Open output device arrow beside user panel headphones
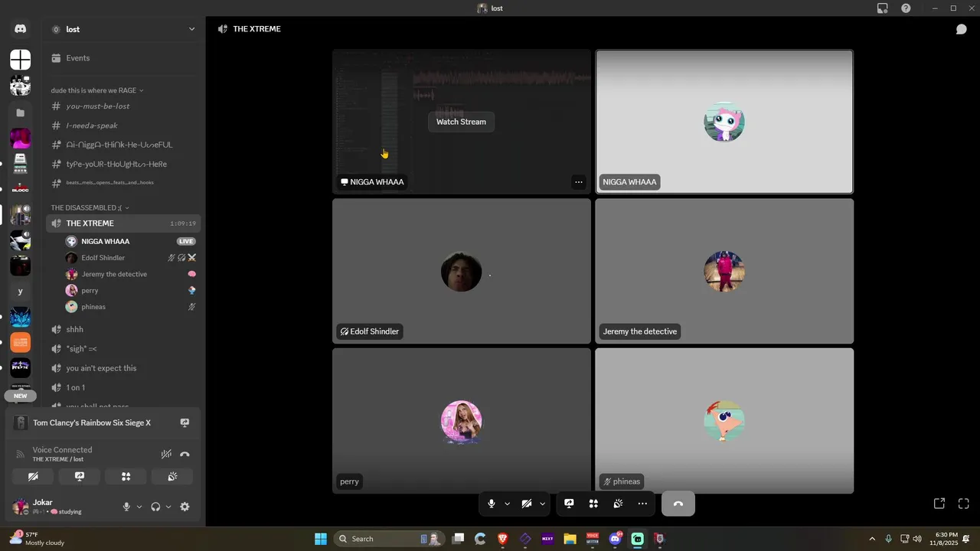The width and height of the screenshot is (980, 551). [x=168, y=507]
